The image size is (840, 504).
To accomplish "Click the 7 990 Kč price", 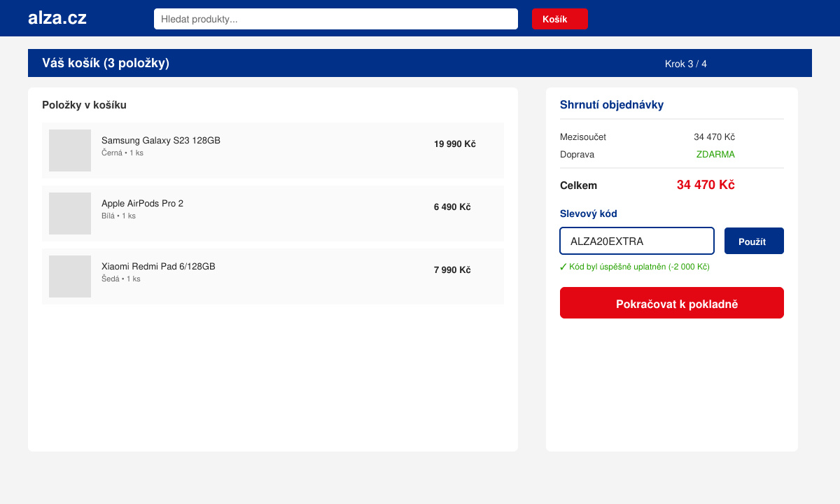I will coord(452,269).
